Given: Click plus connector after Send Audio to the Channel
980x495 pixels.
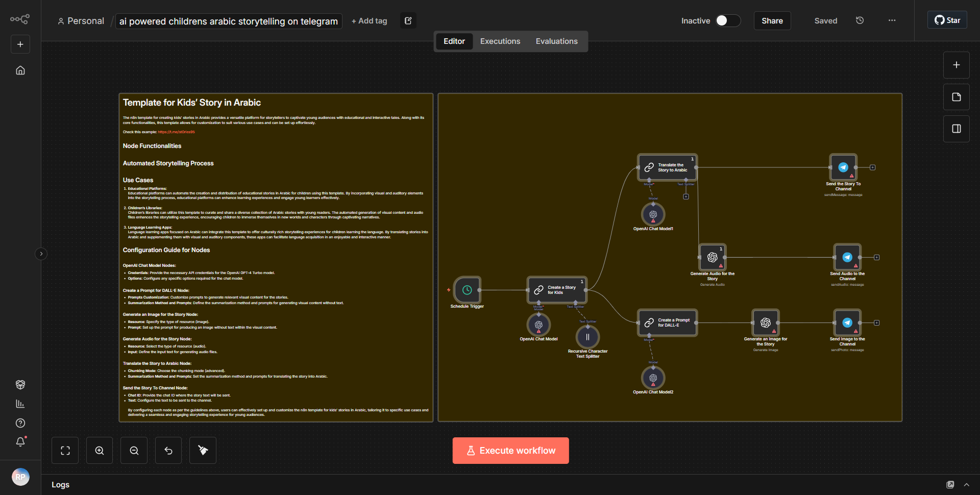Looking at the screenshot, I should (877, 257).
